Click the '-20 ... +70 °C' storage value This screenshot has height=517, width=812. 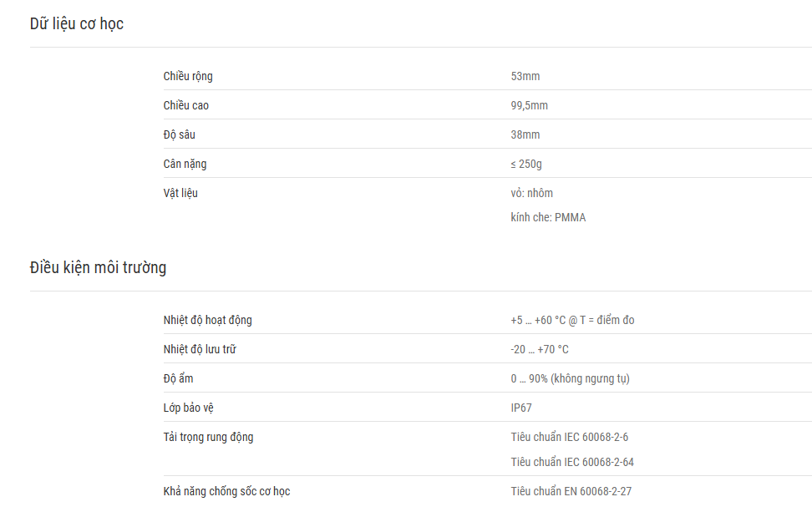point(540,349)
